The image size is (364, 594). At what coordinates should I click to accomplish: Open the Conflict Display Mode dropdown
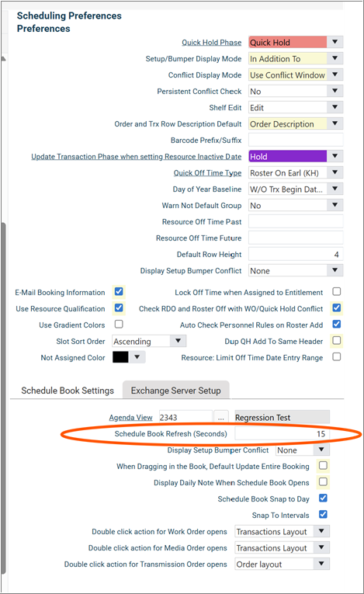(x=296, y=75)
